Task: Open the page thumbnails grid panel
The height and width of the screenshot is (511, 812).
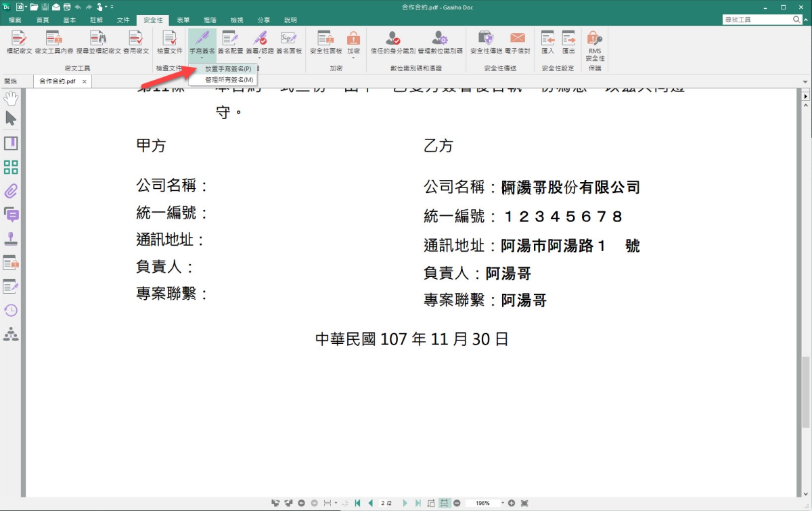Action: pyautogui.click(x=11, y=167)
